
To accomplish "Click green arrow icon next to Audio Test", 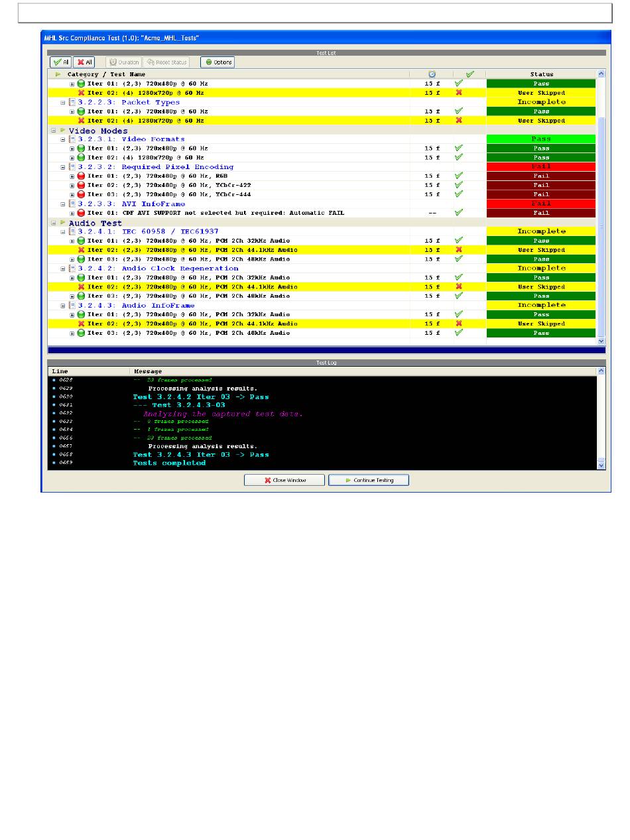I will 64,223.
